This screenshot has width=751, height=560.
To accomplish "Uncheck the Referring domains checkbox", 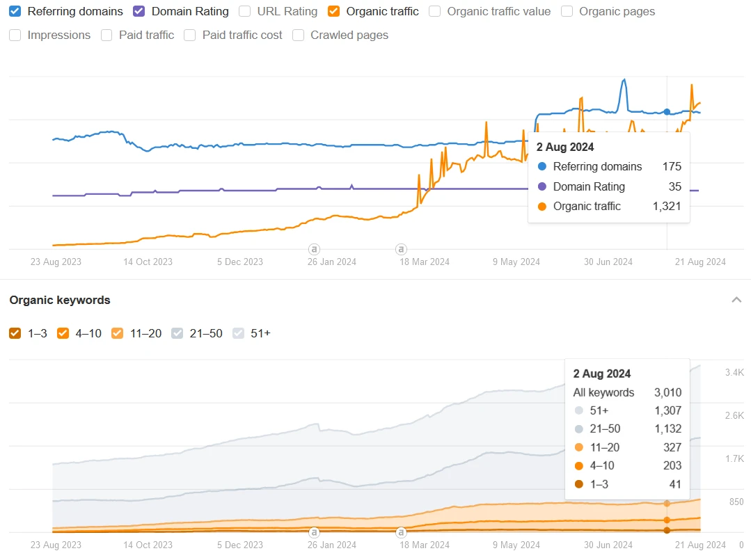I will coord(15,11).
